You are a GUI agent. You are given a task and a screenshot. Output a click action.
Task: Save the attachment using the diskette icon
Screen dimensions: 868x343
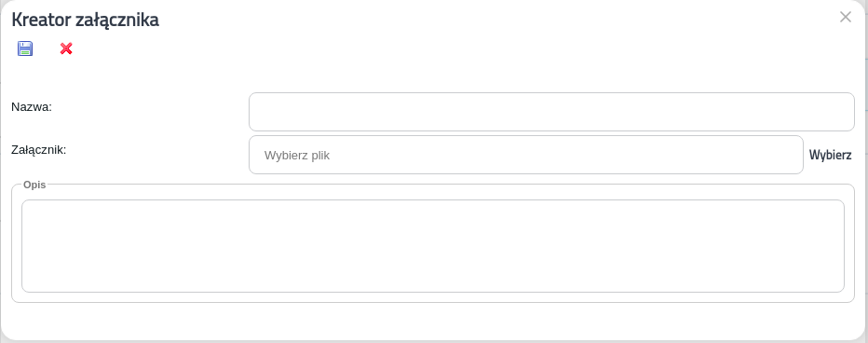25,48
